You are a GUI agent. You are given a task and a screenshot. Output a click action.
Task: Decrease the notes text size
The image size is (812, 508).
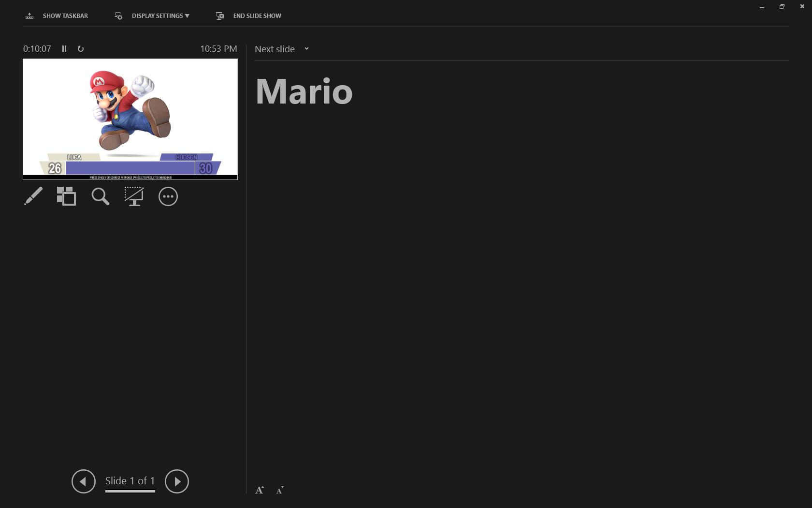(x=280, y=490)
